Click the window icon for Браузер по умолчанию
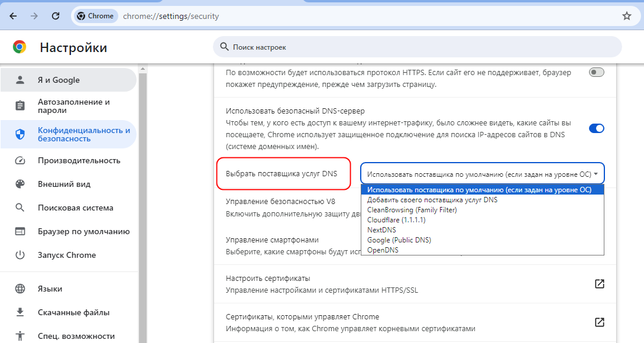Viewport: 644px width, 343px height. click(20, 231)
